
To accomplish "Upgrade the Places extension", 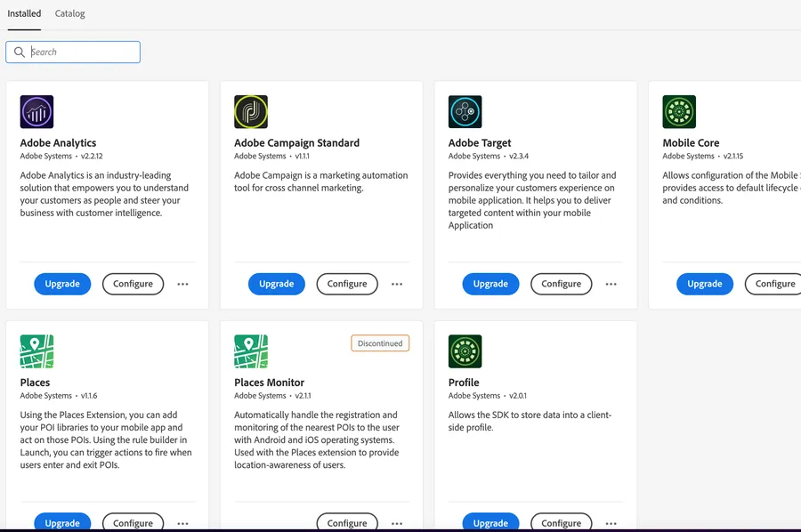I will pos(62,522).
